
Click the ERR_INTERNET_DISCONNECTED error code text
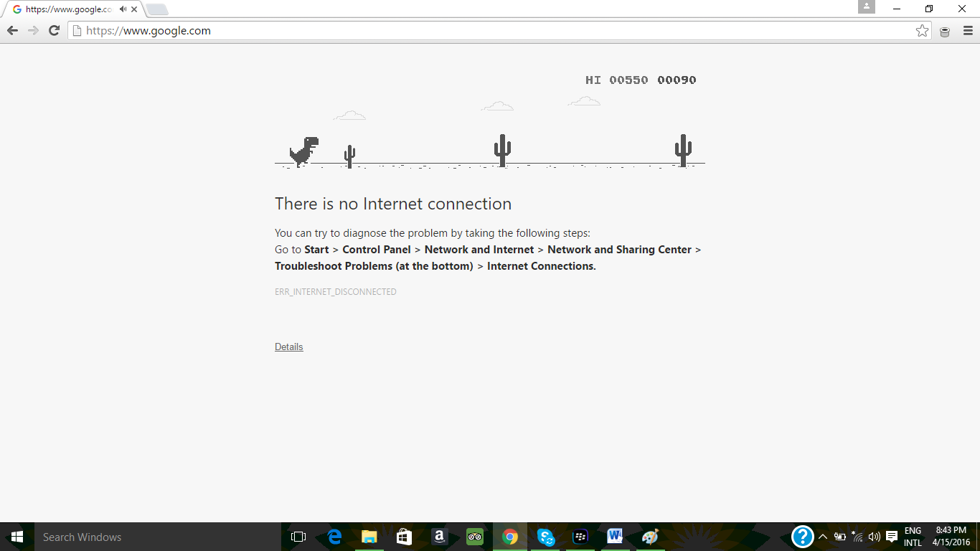point(336,292)
